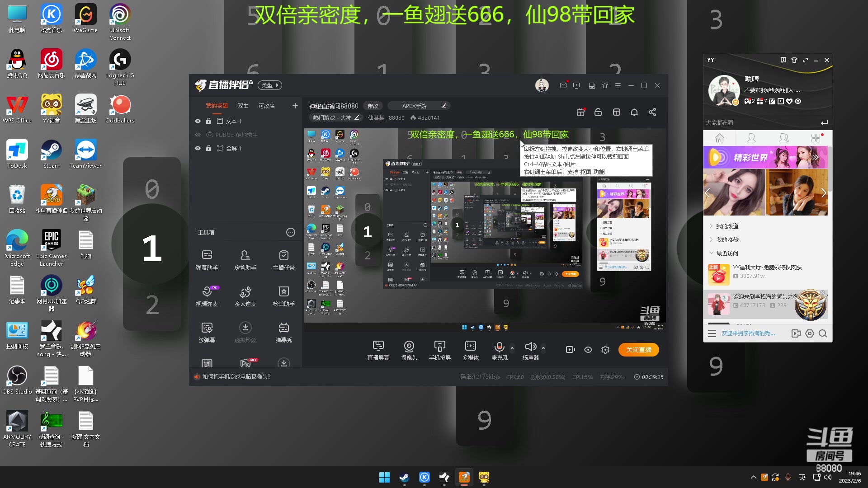Open streaming companion settings gear
Image resolution: width=868 pixels, height=488 pixels.
pos(605,349)
